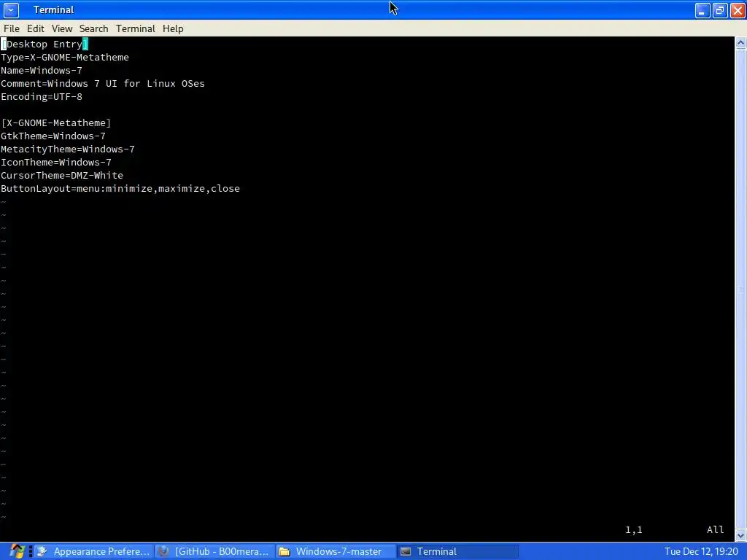The width and height of the screenshot is (747, 560).
Task: Restore down the Terminal window
Action: pyautogui.click(x=720, y=10)
